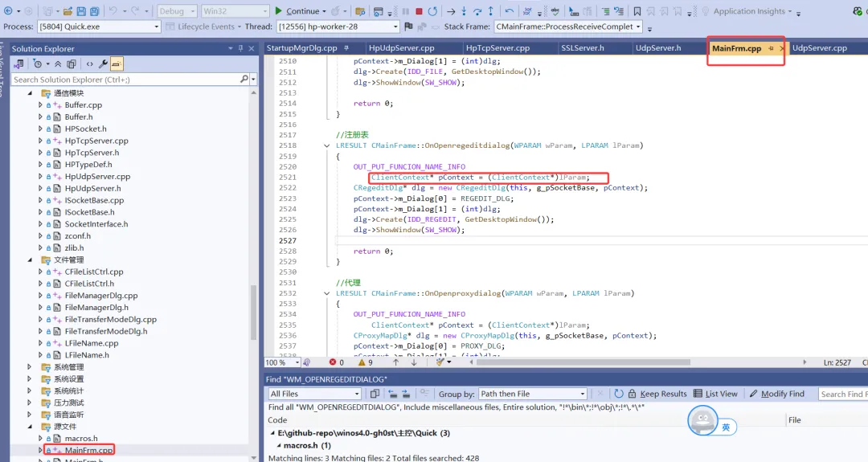Collapse the OnOpenregeditdialog function fold
This screenshot has width=868, height=462.
point(326,145)
